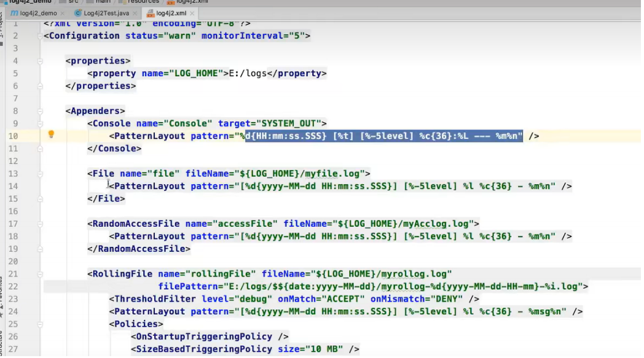Click the ThresholdFilter tag name
This screenshot has height=358, width=644.
coord(155,299)
